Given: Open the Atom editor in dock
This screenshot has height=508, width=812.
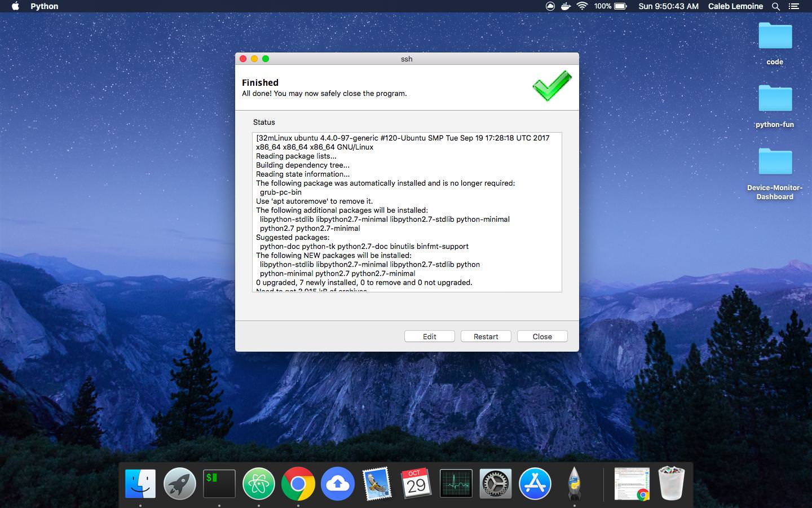Looking at the screenshot, I should pyautogui.click(x=258, y=484).
